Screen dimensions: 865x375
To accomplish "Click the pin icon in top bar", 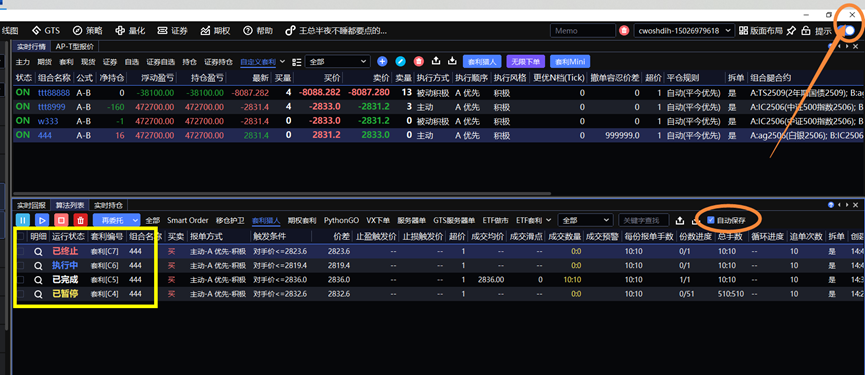I will pos(792,31).
